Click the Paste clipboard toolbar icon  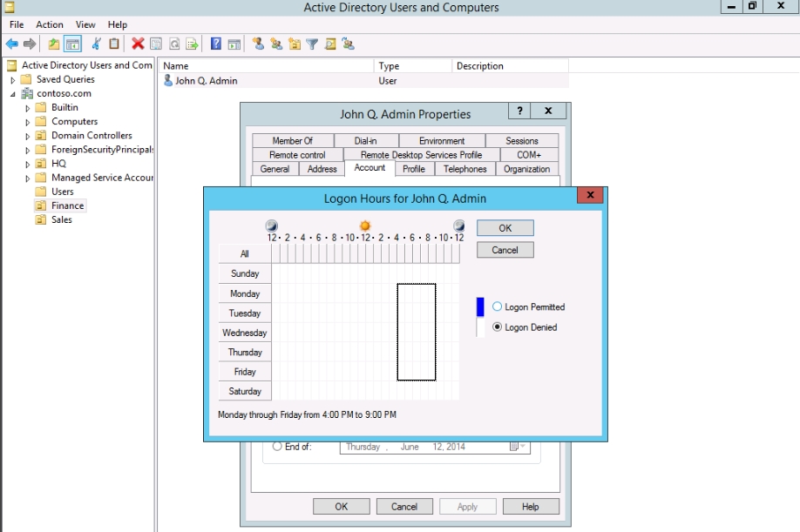pos(114,44)
